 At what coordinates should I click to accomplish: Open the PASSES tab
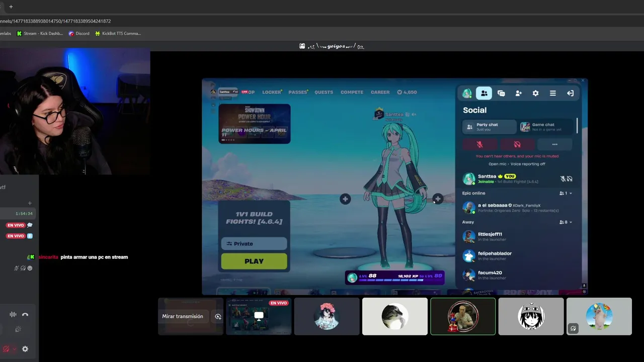pyautogui.click(x=298, y=92)
